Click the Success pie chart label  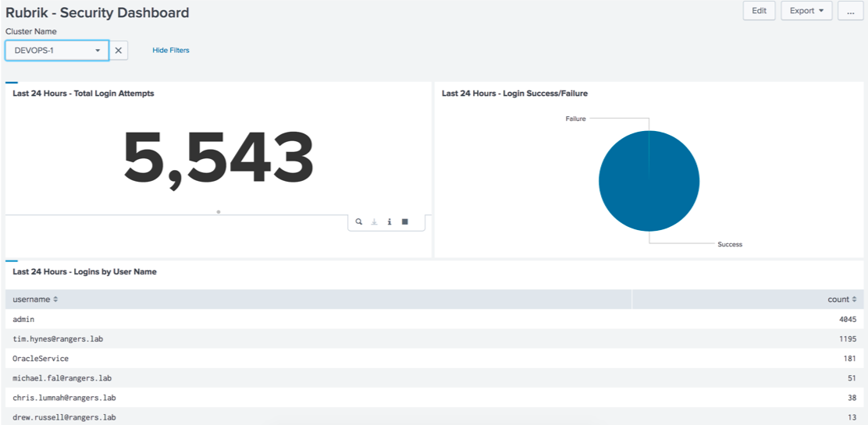(x=730, y=244)
